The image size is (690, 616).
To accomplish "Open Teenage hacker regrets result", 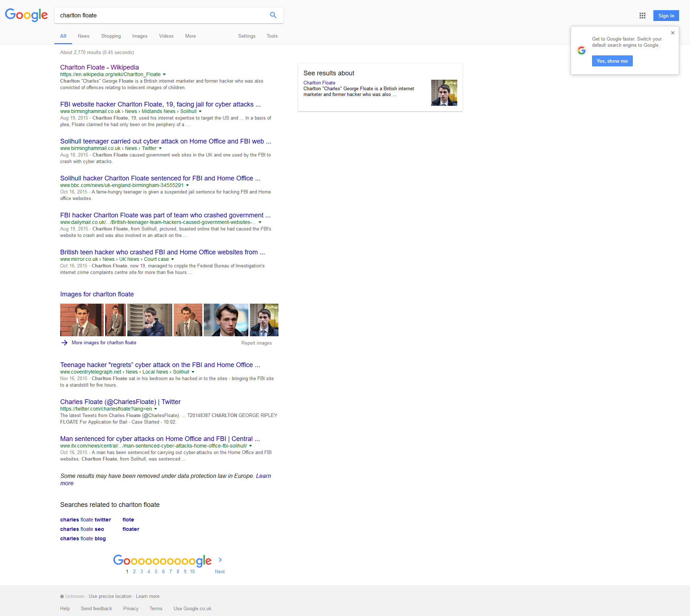I will pos(160,365).
